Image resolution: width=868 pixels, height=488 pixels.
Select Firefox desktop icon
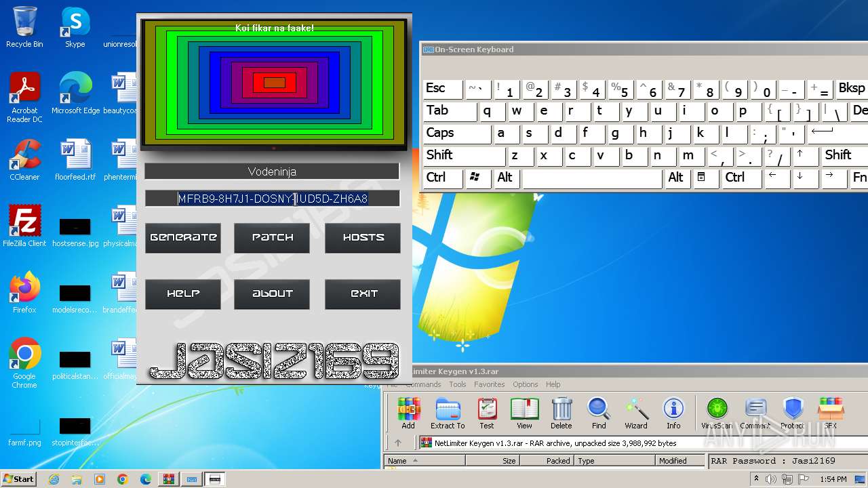[x=24, y=293]
